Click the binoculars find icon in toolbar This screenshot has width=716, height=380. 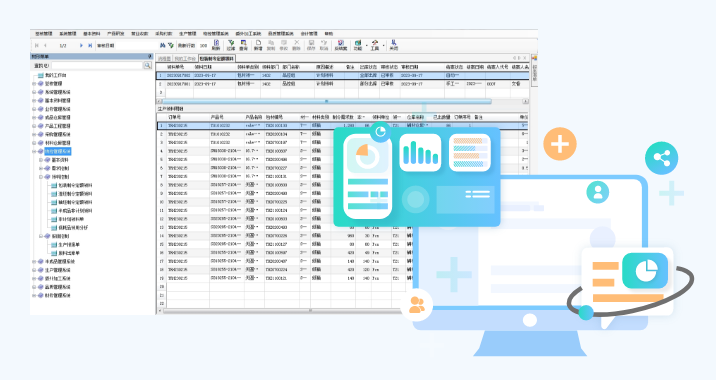162,46
